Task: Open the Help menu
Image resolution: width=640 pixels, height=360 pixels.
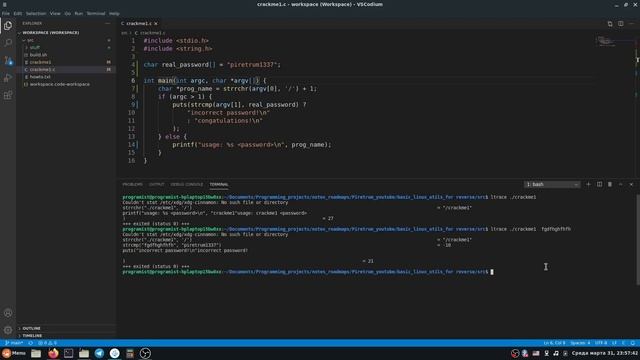Action: [114, 13]
